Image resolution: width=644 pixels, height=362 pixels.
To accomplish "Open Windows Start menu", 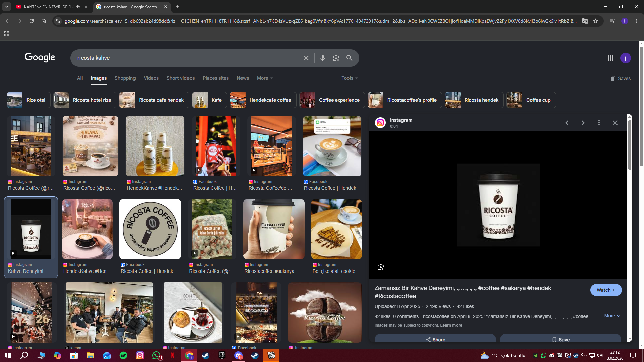I will point(8,355).
